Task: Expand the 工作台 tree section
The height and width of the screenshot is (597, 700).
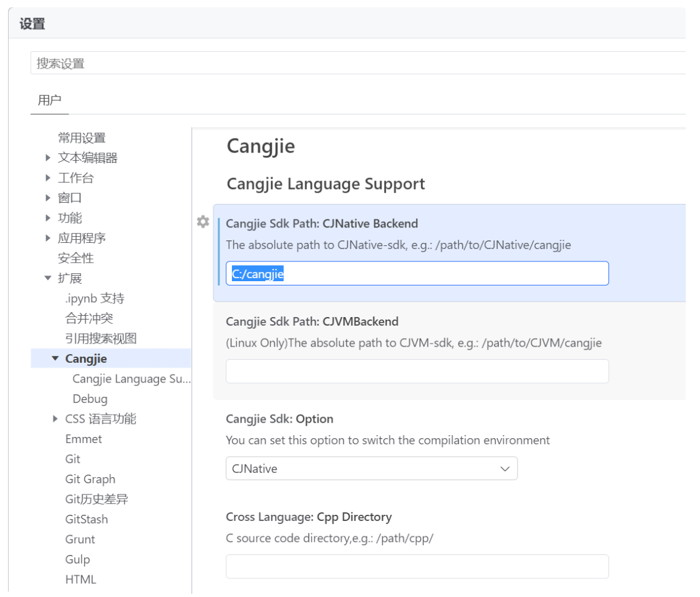Action: (48, 177)
